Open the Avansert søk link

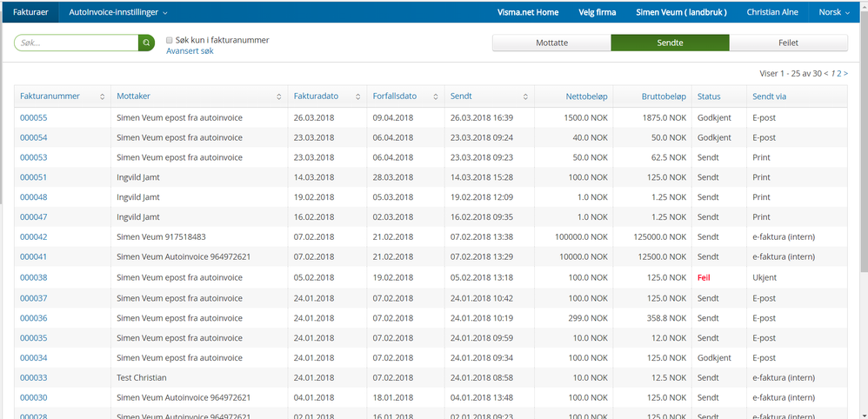190,51
